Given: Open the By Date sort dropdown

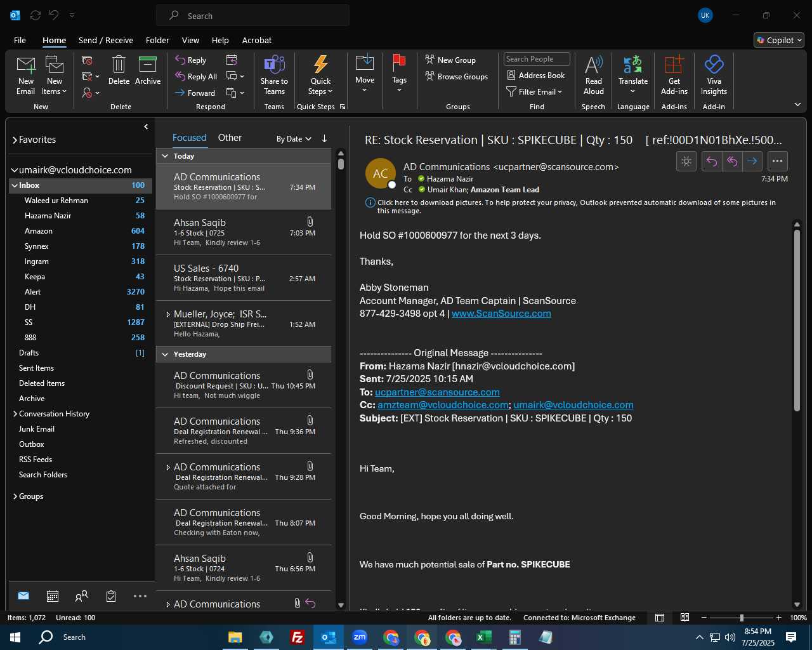Looking at the screenshot, I should (x=294, y=139).
